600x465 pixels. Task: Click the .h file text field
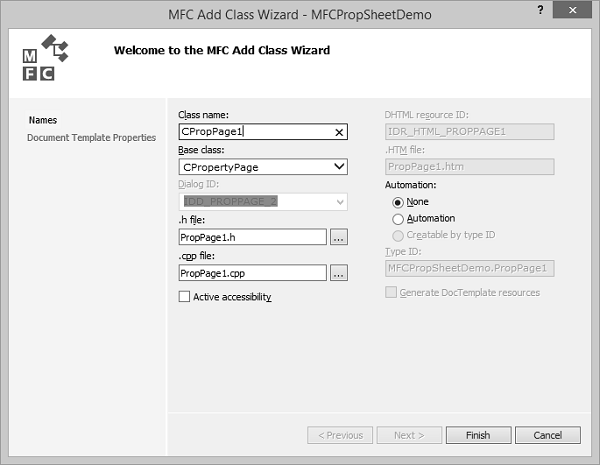pos(252,237)
